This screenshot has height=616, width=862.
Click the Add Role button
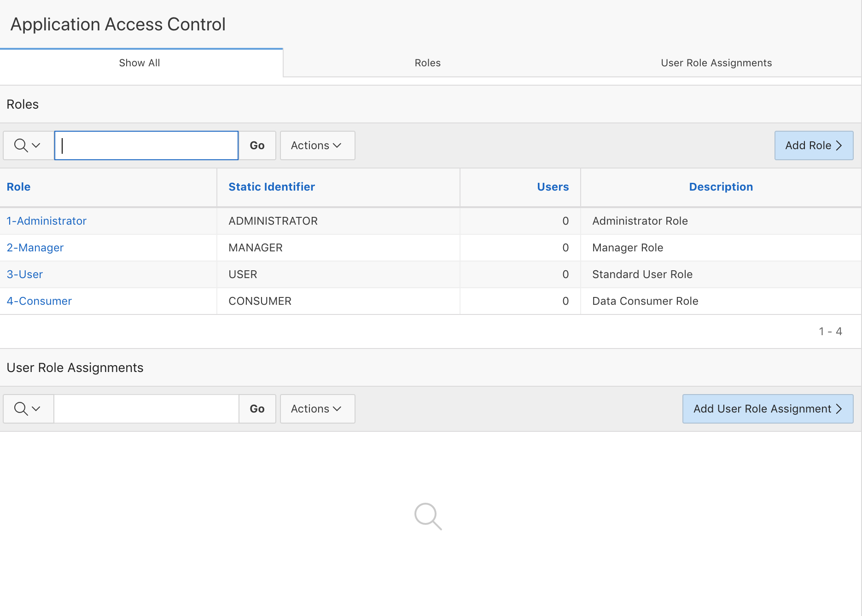tap(813, 145)
